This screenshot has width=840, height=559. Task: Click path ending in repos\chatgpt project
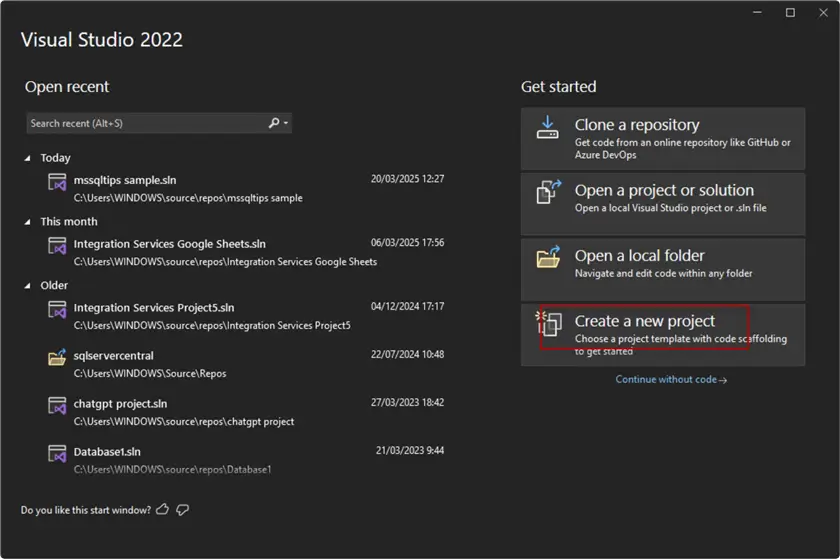184,422
